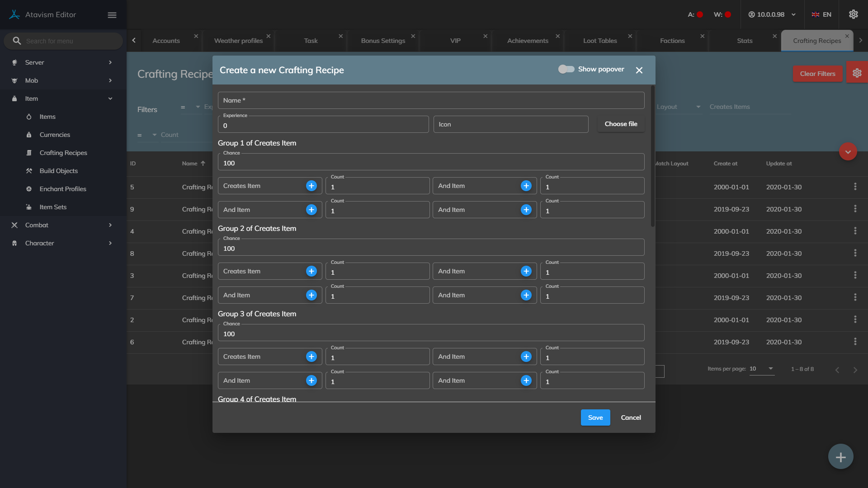Open the 10.0.0.98 server dropdown

pyautogui.click(x=772, y=14)
